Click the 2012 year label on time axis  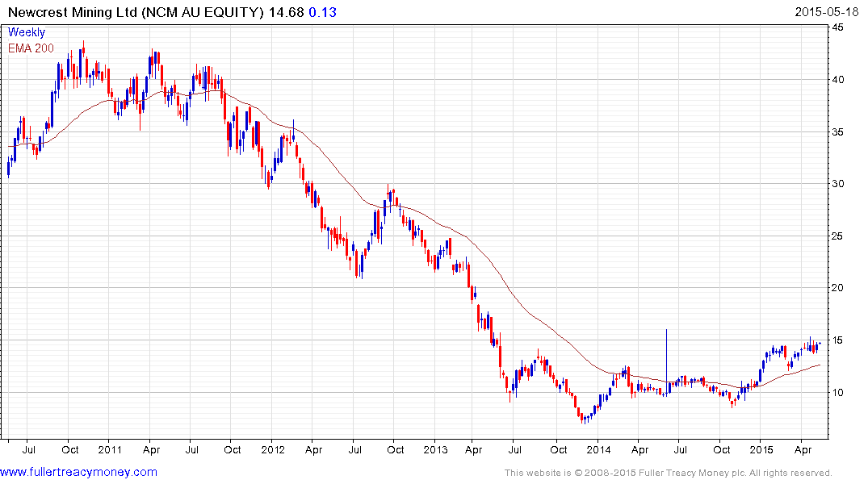273,449
